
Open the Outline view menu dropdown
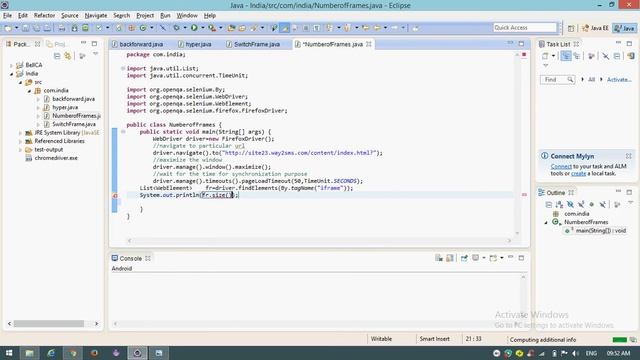(x=631, y=202)
